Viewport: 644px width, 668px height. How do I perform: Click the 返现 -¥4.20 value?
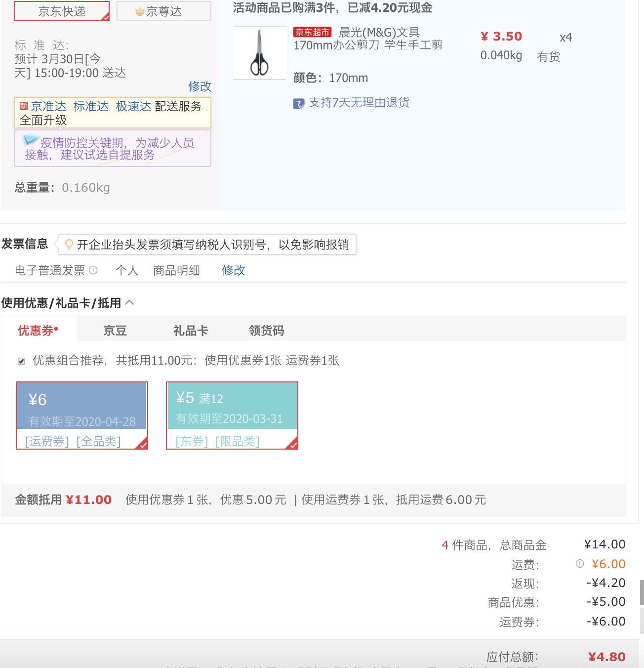(606, 583)
